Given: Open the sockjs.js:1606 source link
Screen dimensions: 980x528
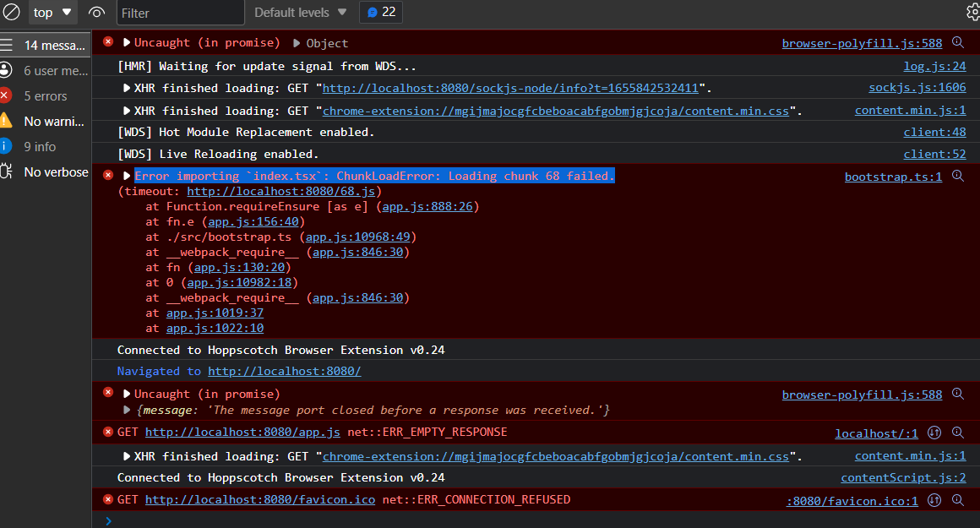Looking at the screenshot, I should click(917, 87).
